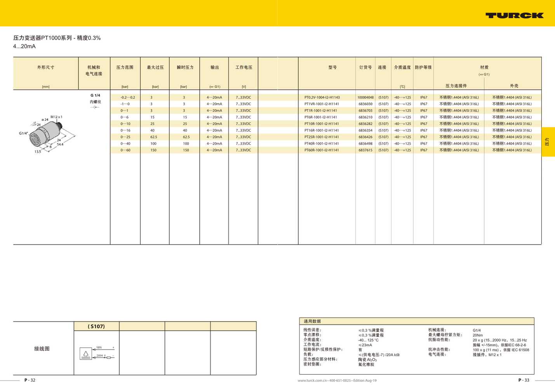The image size is (555, 392).
Task: Click the 通用数据 section header
Action: pyautogui.click(x=312, y=321)
